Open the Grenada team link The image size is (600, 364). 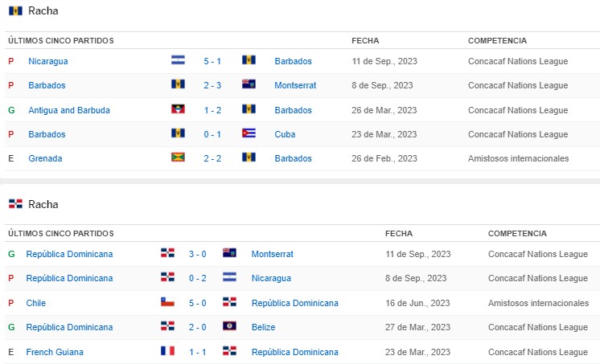tap(45, 158)
